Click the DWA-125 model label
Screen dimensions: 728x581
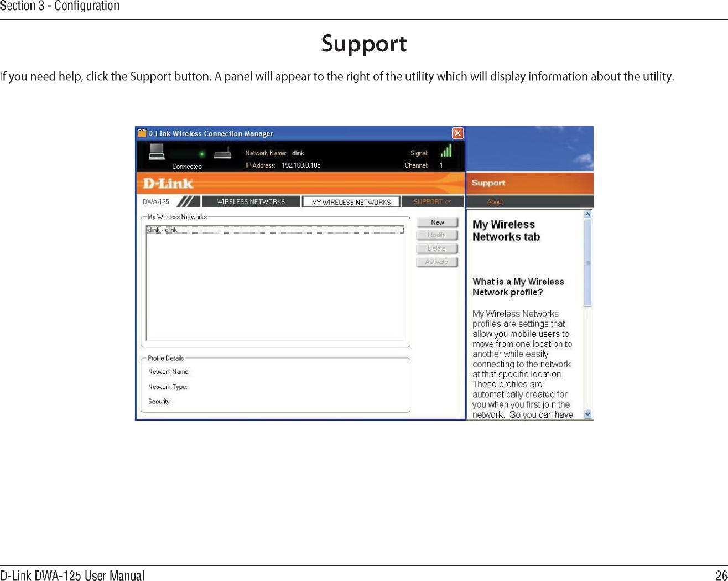pos(156,202)
